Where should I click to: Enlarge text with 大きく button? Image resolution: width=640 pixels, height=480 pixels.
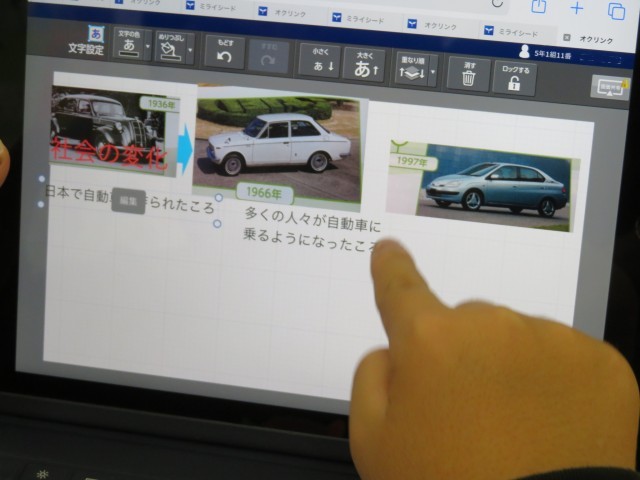click(x=363, y=65)
